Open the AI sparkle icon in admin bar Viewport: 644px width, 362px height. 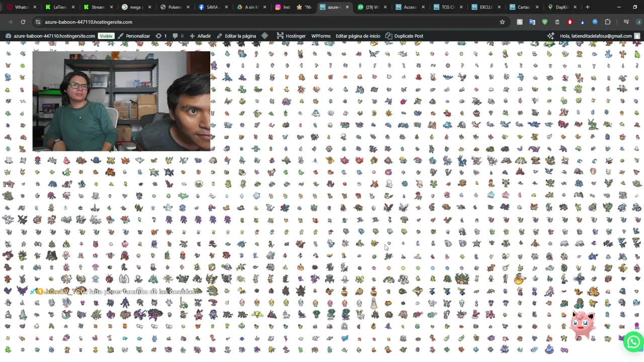pyautogui.click(x=550, y=36)
